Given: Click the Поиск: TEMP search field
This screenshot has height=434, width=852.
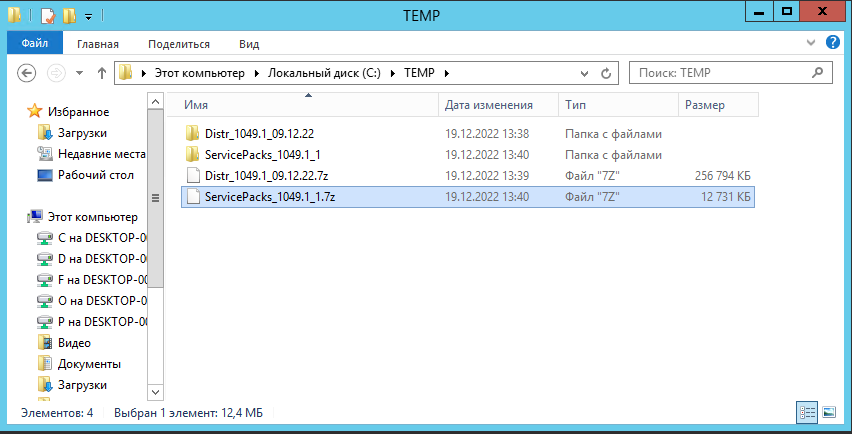Looking at the screenshot, I should [730, 73].
